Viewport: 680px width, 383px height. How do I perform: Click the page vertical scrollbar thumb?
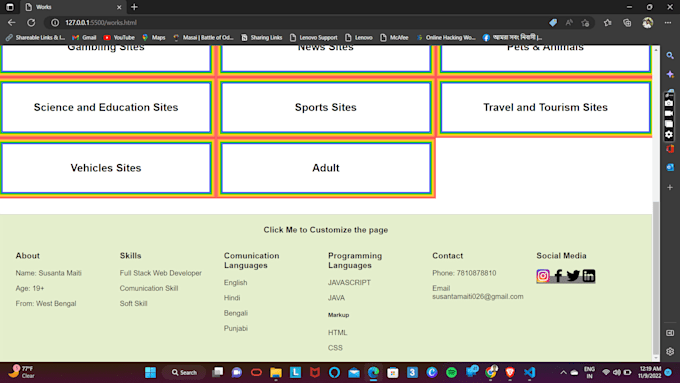(656, 278)
